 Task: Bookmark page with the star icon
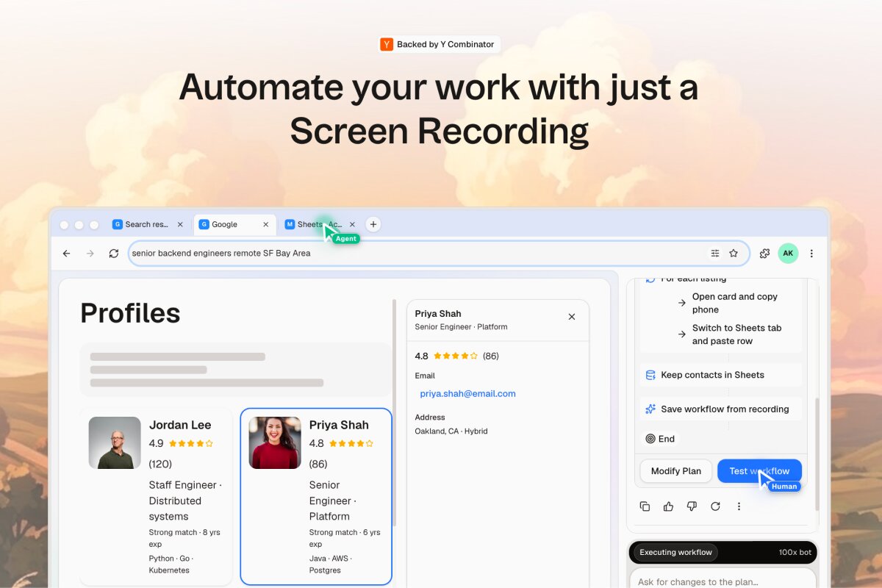[x=734, y=254]
